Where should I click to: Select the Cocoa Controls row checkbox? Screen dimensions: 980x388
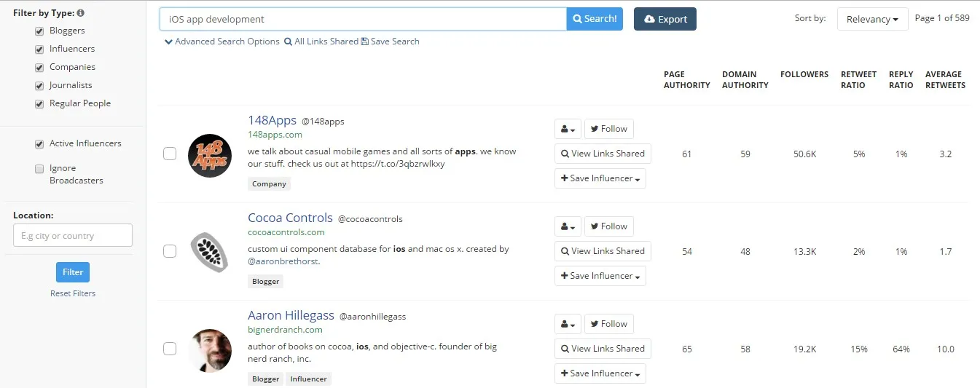coord(170,251)
